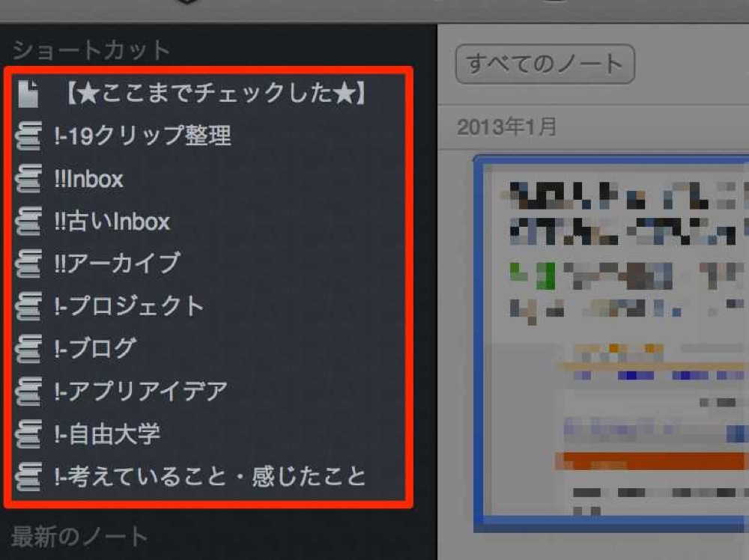The image size is (749, 560).
Task: Click note icon beside ここまでチェックした shortcut
Action: pos(28,94)
